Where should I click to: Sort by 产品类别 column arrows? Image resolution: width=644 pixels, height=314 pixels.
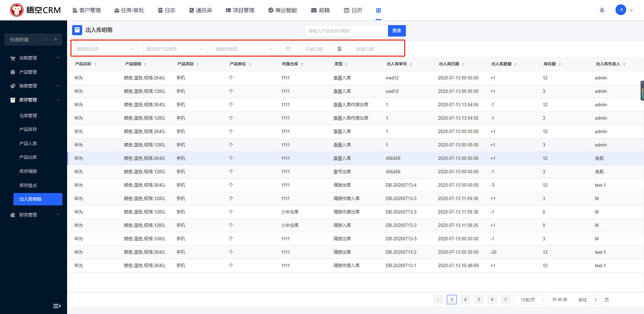coord(198,64)
